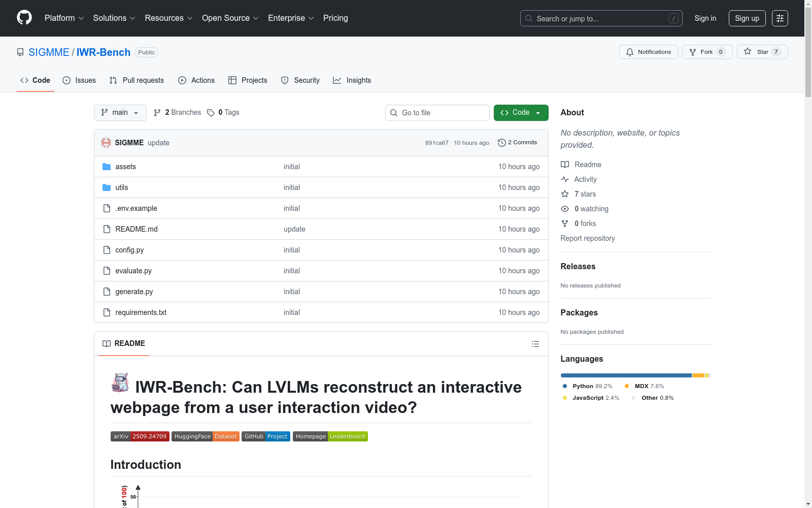Click the README.md file icon
This screenshot has height=508, width=812.
tap(107, 229)
